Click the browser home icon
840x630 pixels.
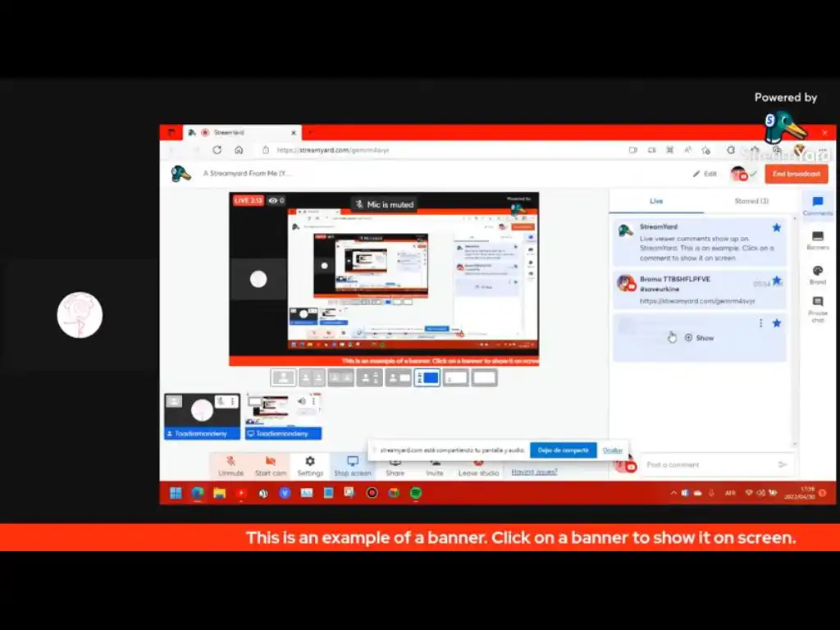click(x=239, y=150)
